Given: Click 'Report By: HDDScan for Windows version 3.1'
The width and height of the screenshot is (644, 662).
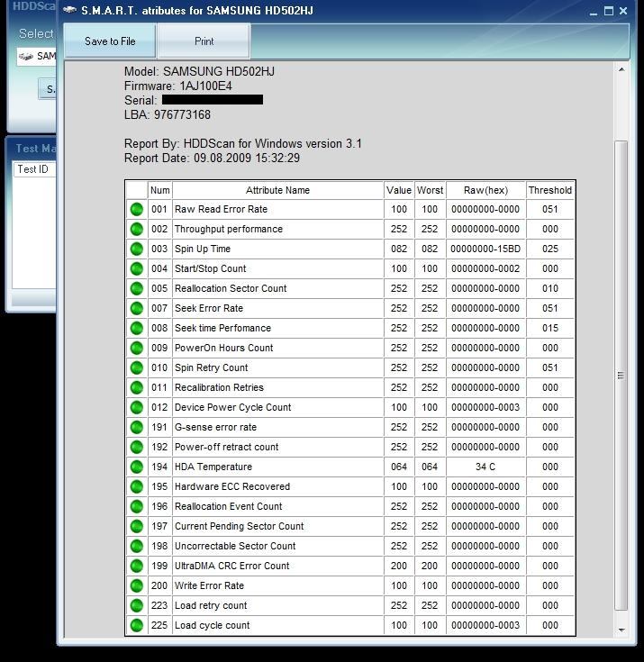Looking at the screenshot, I should pyautogui.click(x=243, y=143).
